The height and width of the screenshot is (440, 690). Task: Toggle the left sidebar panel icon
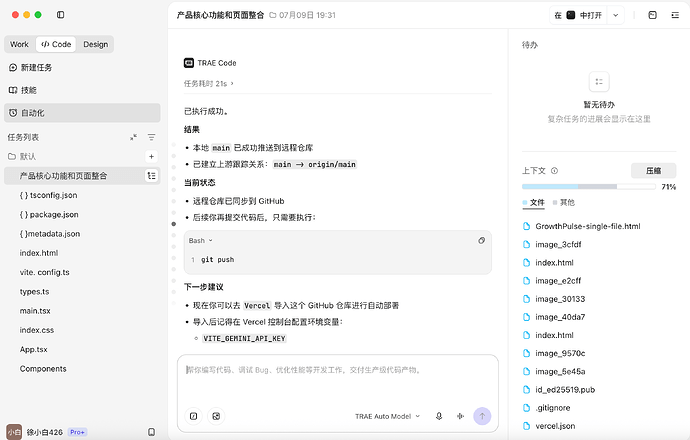pyautogui.click(x=61, y=15)
